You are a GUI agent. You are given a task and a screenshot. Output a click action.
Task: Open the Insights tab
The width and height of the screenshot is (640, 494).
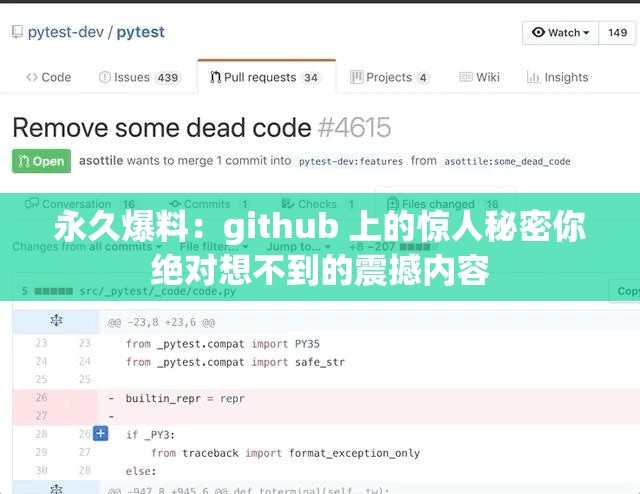(x=558, y=77)
